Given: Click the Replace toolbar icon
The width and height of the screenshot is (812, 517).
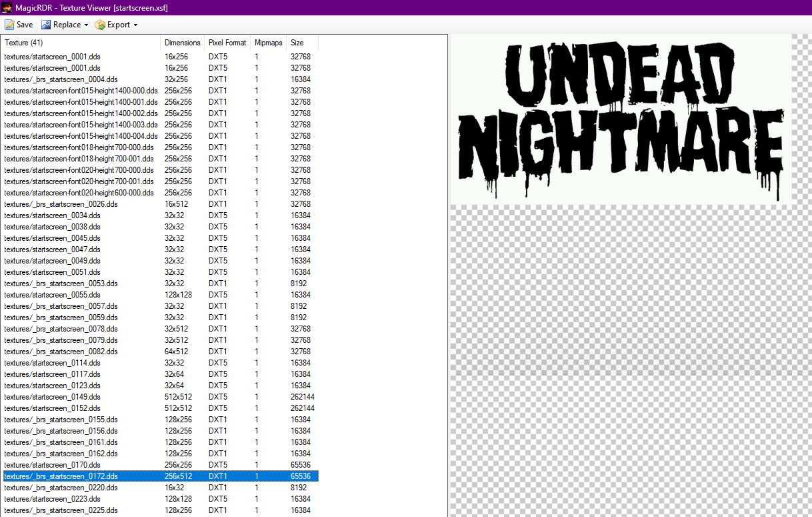Looking at the screenshot, I should coord(47,25).
